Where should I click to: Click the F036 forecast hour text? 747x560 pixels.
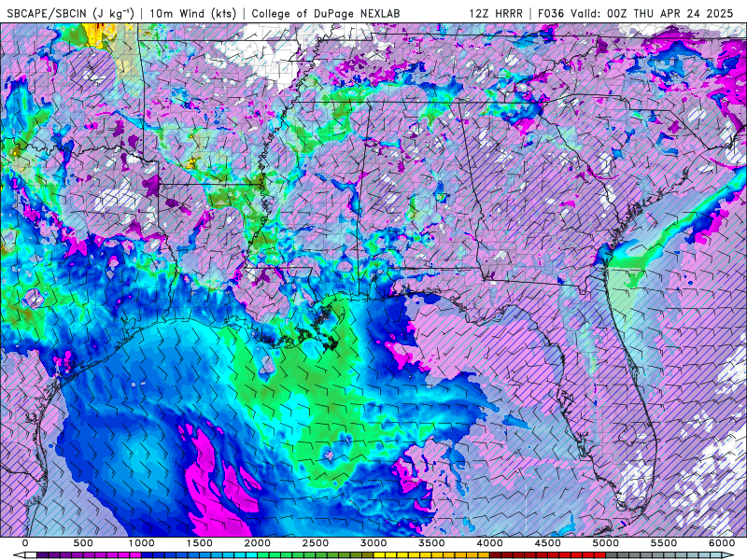pyautogui.click(x=551, y=13)
